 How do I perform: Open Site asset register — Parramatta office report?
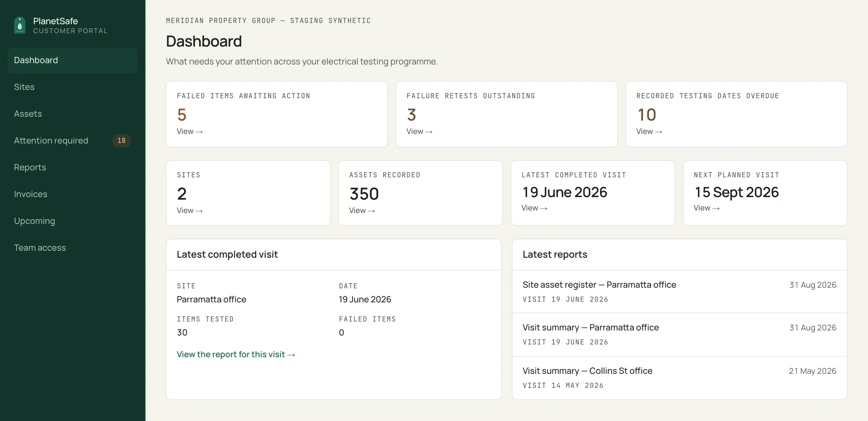[x=679, y=292]
